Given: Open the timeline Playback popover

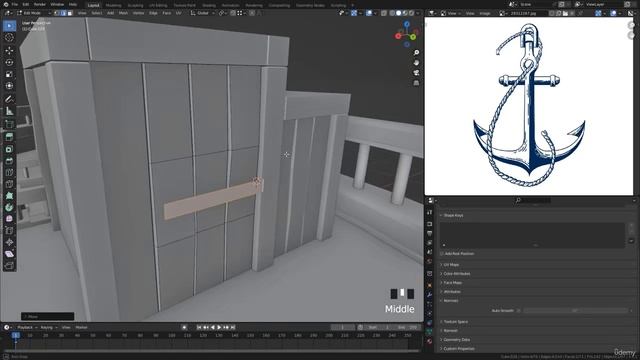Looking at the screenshot, I should [26, 327].
